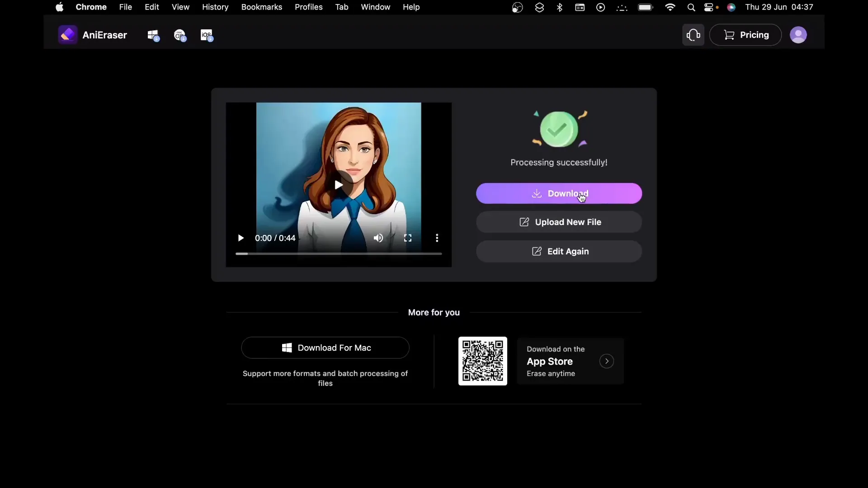Open the File menu

tap(125, 7)
